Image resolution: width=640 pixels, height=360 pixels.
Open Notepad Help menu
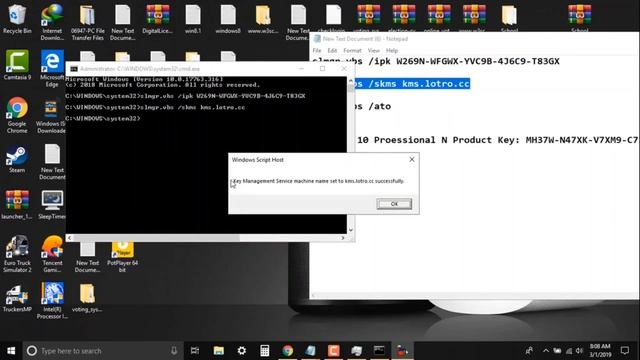(392, 51)
